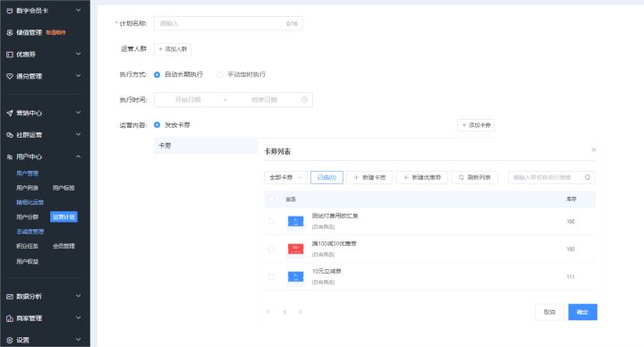Click the clock icon in the execution time field
This screenshot has width=644, height=347.
pos(304,100)
